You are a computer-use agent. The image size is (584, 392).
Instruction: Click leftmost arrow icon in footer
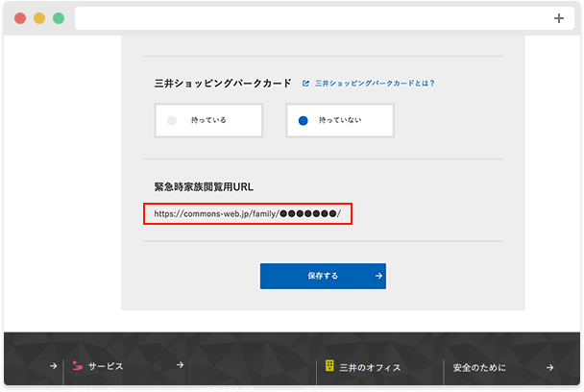[53, 366]
